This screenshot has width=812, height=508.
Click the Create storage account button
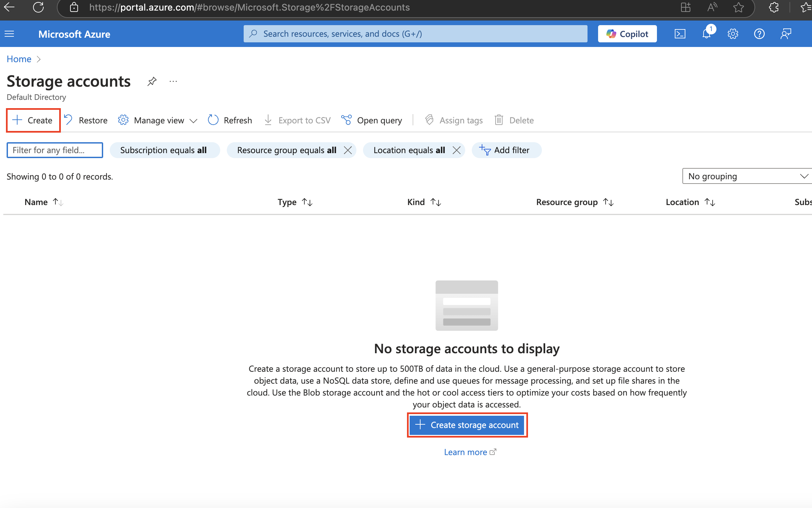click(x=467, y=425)
